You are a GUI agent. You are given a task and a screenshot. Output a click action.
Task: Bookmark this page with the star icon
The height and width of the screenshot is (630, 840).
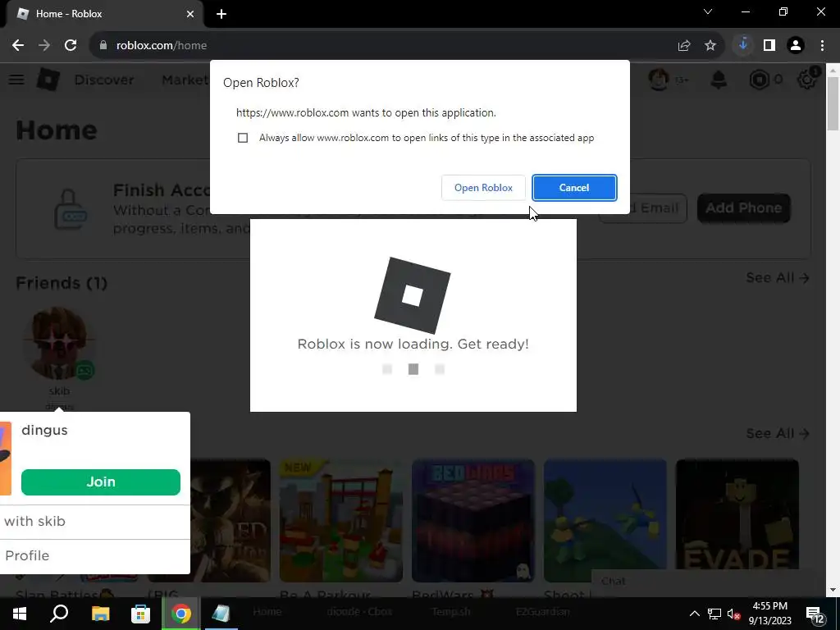click(710, 46)
